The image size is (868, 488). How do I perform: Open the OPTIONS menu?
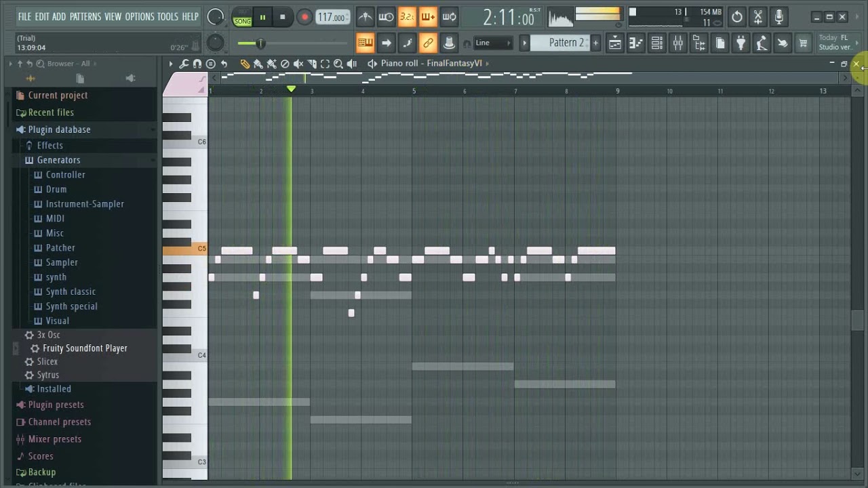[x=140, y=17]
